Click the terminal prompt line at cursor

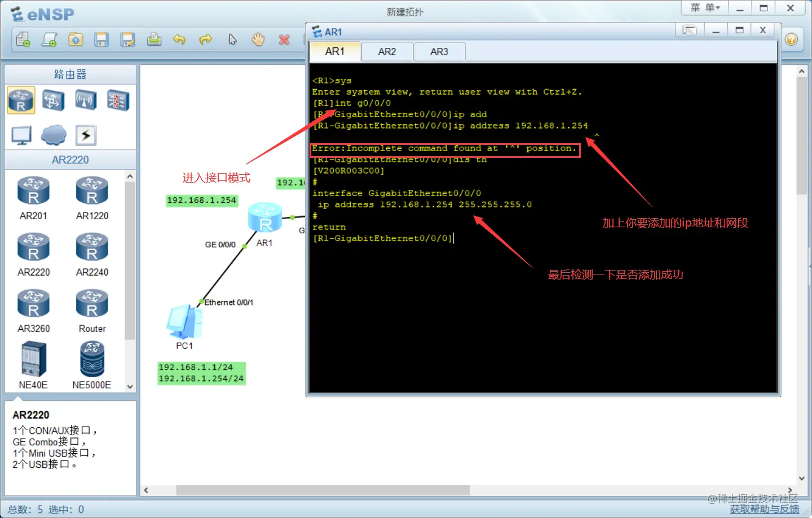383,238
